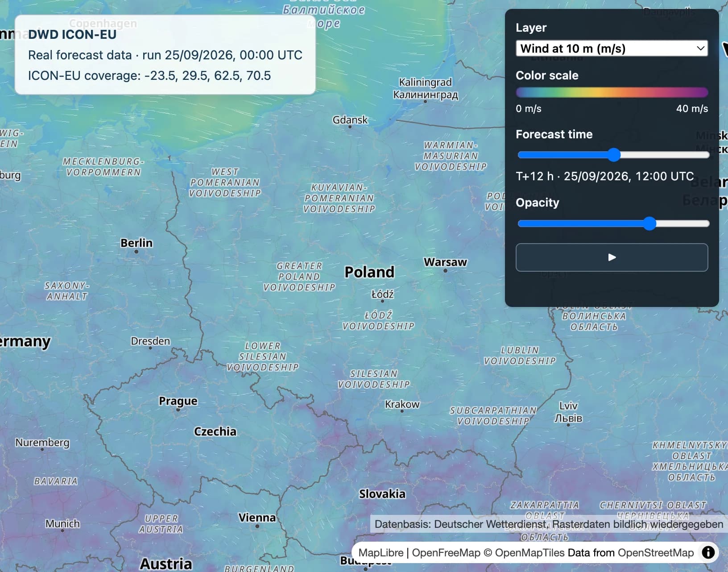This screenshot has width=728, height=572.
Task: Click the Krakow city label on the map
Action: pyautogui.click(x=402, y=404)
